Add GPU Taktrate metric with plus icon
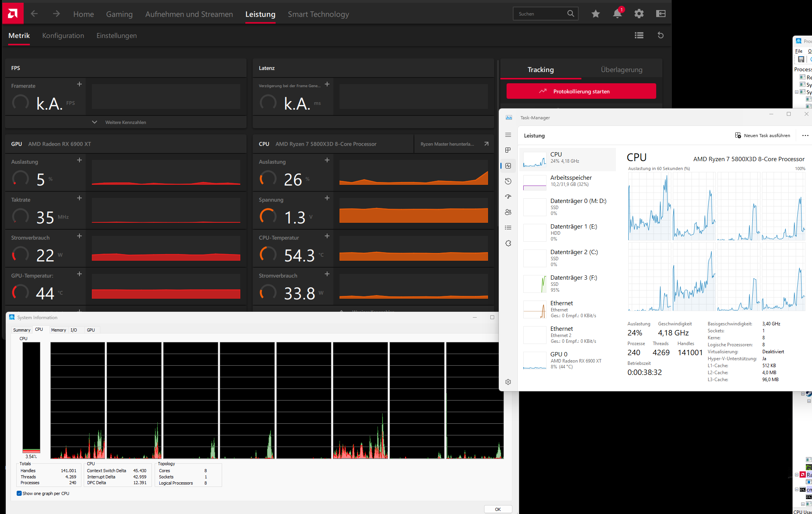The width and height of the screenshot is (812, 514). (79, 198)
